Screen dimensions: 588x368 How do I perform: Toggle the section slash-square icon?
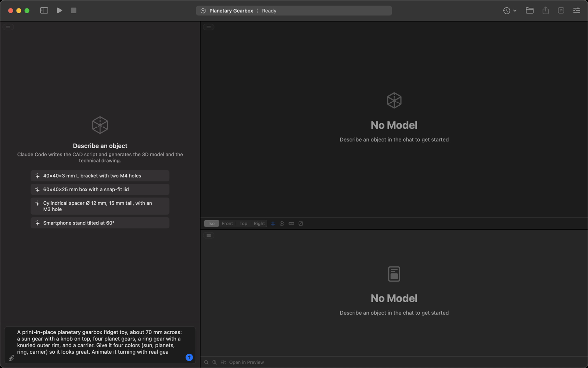point(301,223)
